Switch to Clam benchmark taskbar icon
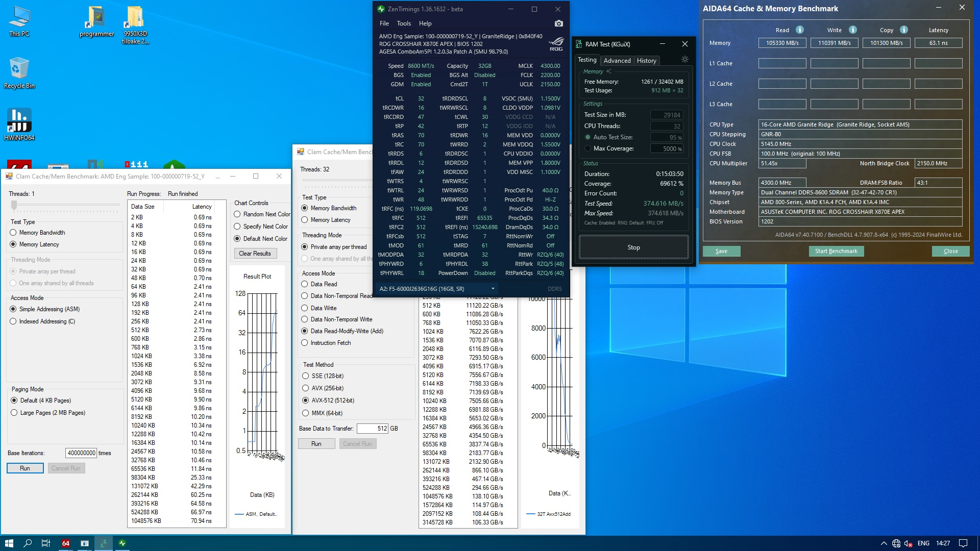This screenshot has height=551, width=980. [x=84, y=543]
